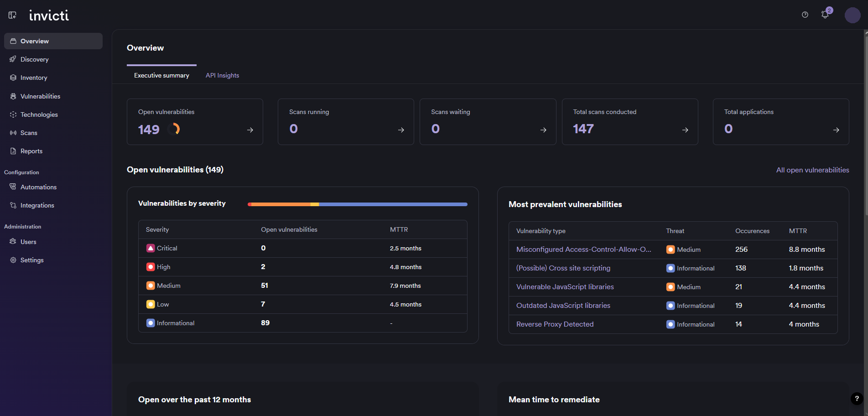868x416 pixels.
Task: Click the 149 open vulnerabilities count
Action: (149, 130)
